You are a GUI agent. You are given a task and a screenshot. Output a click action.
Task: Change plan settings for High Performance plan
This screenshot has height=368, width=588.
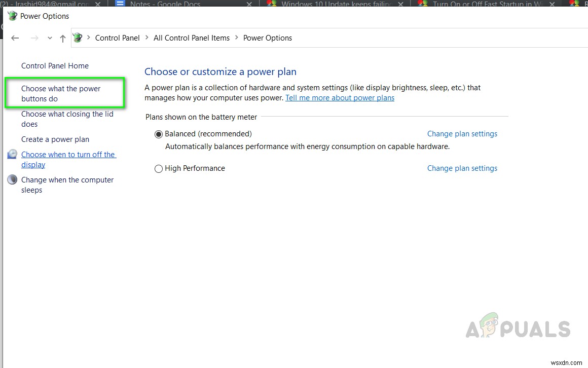tap(462, 168)
